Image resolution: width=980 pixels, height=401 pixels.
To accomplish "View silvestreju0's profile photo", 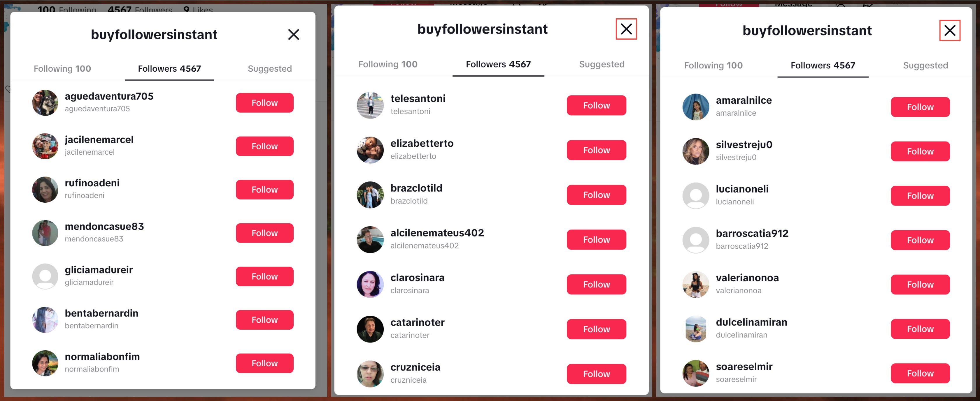I will coord(695,151).
